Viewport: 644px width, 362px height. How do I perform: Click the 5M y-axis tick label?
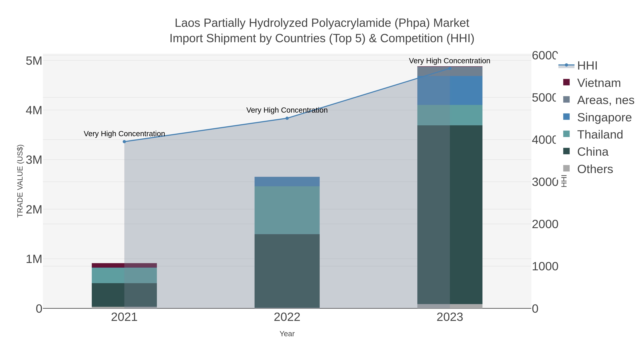coord(34,61)
